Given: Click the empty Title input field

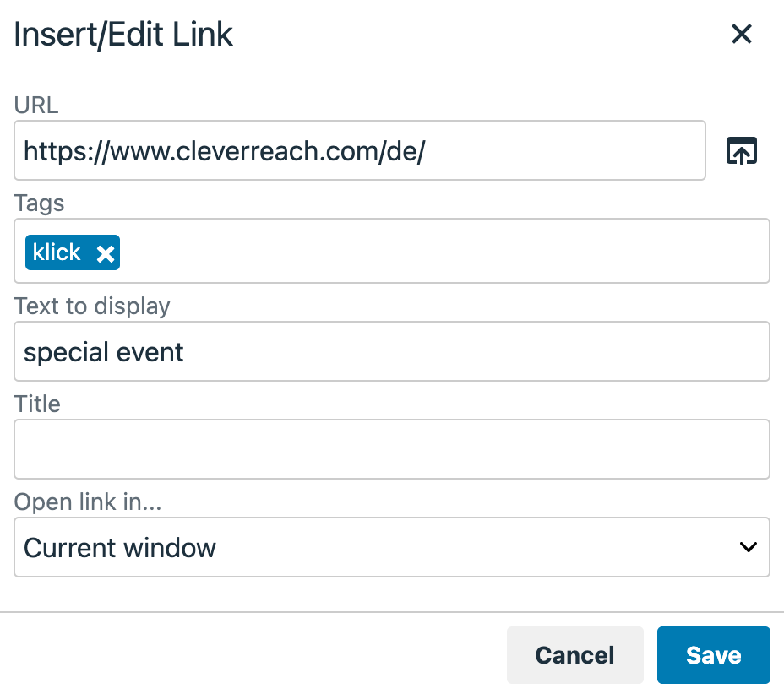Looking at the screenshot, I should point(391,449).
